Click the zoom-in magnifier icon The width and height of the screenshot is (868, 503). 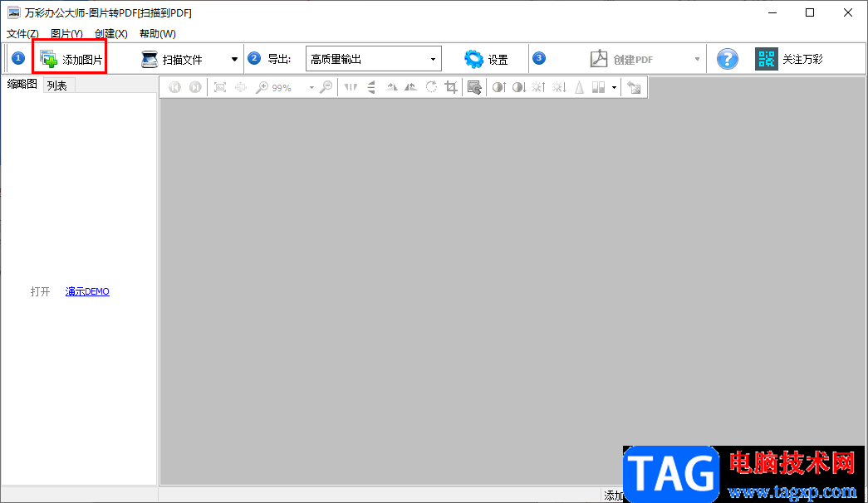(x=262, y=87)
